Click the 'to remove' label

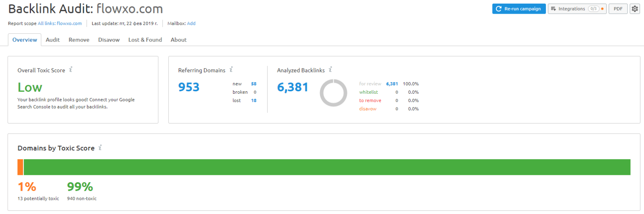click(x=370, y=101)
